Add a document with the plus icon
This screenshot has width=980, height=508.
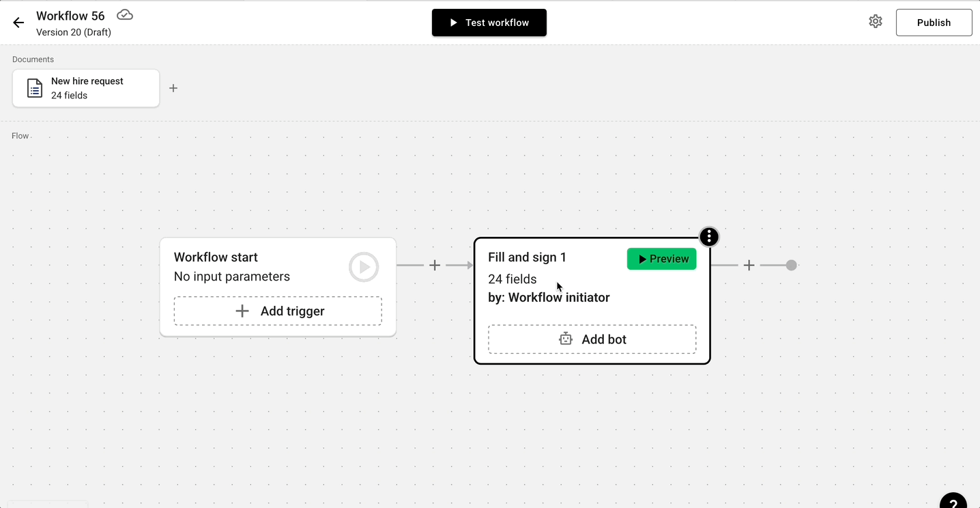[x=173, y=88]
